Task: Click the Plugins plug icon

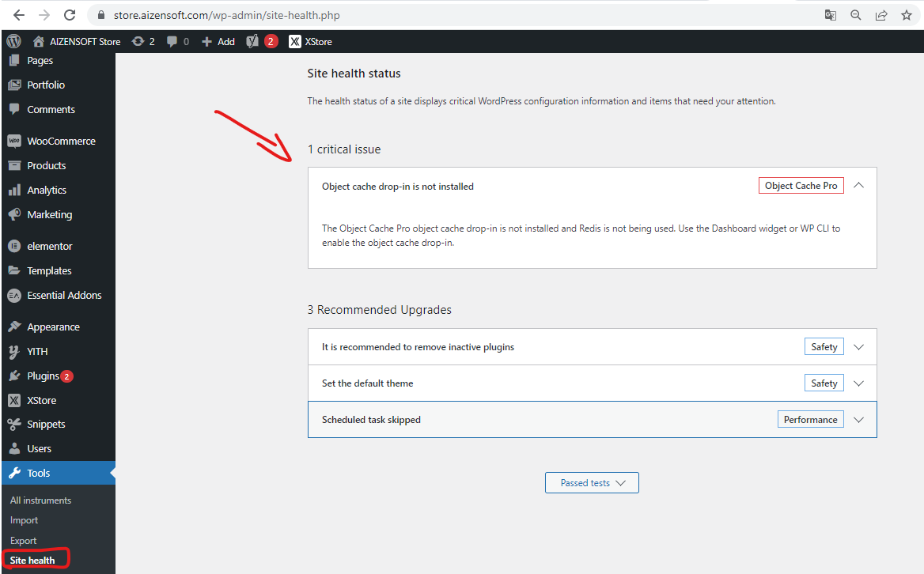Action: tap(15, 376)
